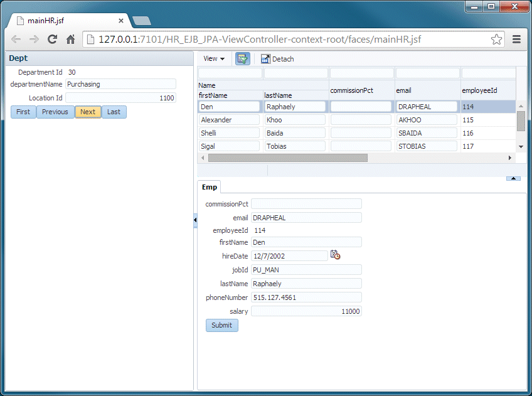The width and height of the screenshot is (532, 396).
Task: Click the Baida last name cell
Action: (x=295, y=133)
